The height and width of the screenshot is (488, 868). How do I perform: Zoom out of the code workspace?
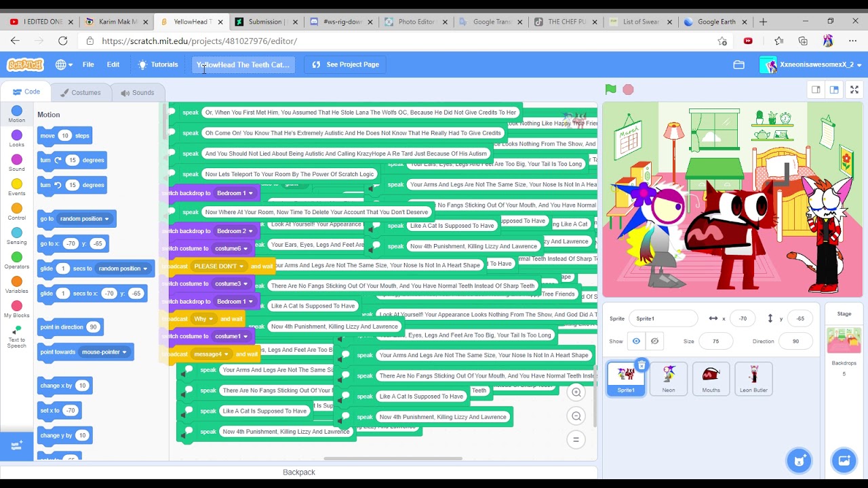pyautogui.click(x=576, y=416)
